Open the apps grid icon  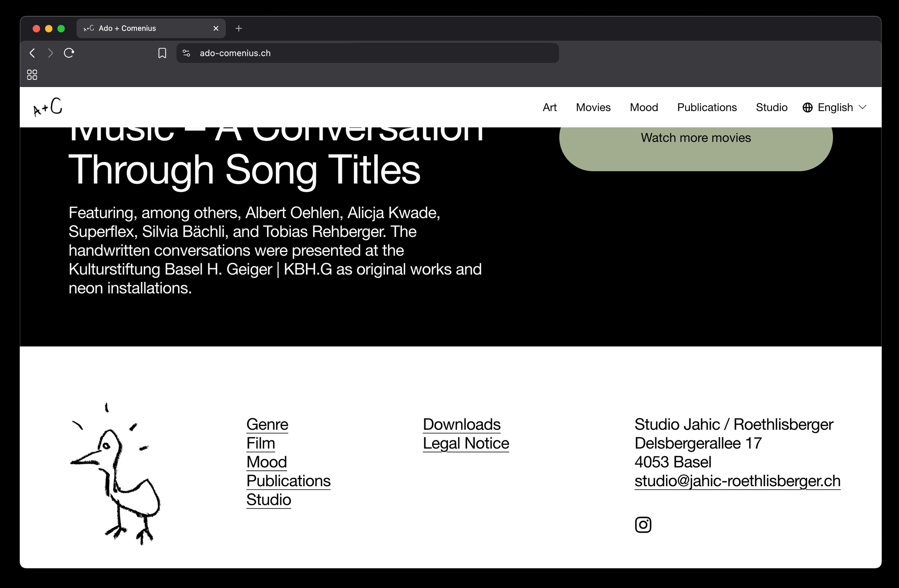pos(32,75)
